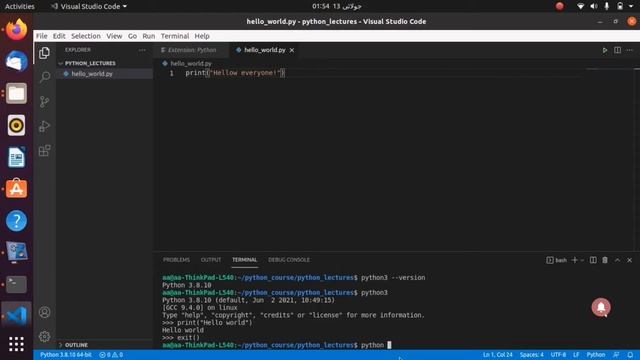Screen dimensions: 640x360
Task: Select the bash terminal indicator
Action: 557,260
